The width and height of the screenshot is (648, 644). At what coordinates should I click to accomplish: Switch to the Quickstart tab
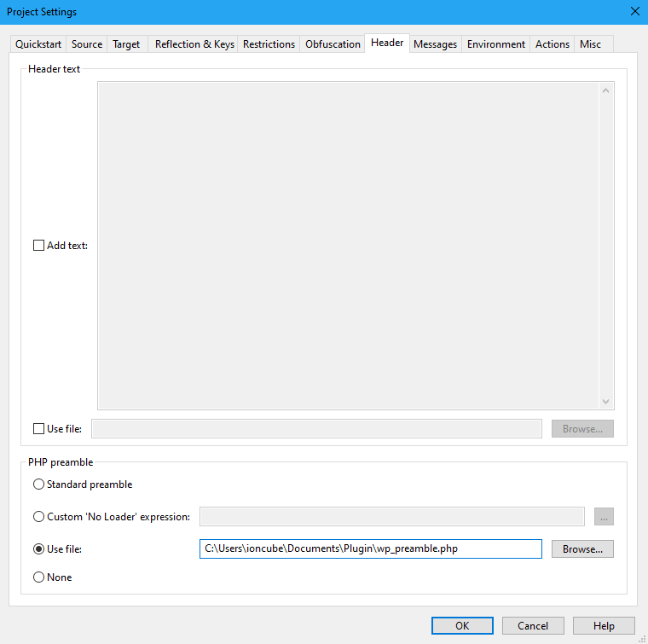pos(38,44)
